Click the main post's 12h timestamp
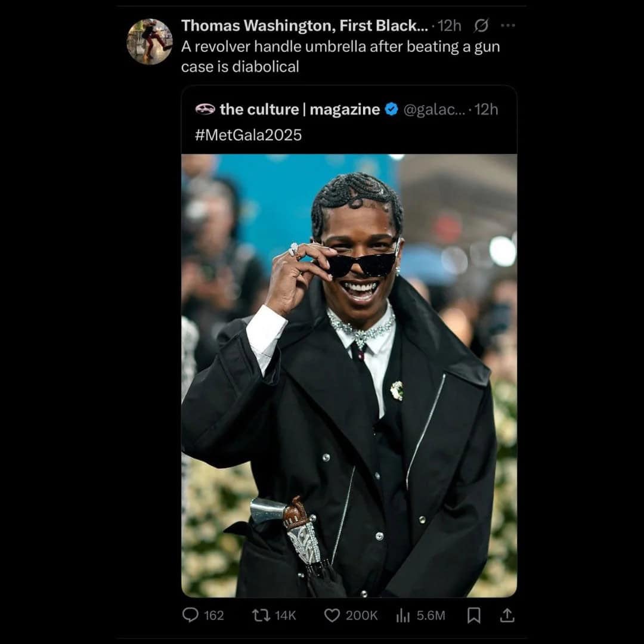 (x=450, y=26)
